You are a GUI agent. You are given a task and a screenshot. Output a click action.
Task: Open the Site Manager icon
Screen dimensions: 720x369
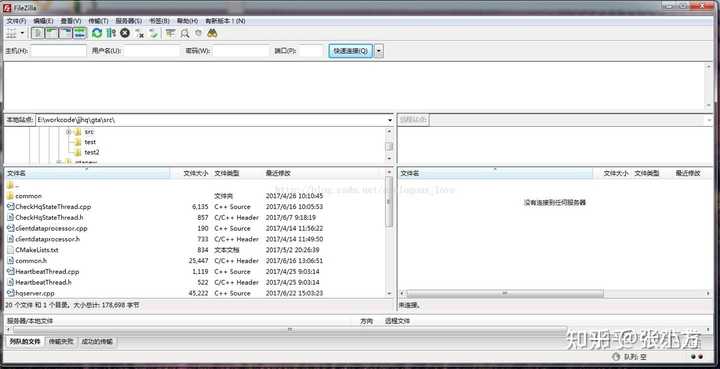click(11, 33)
